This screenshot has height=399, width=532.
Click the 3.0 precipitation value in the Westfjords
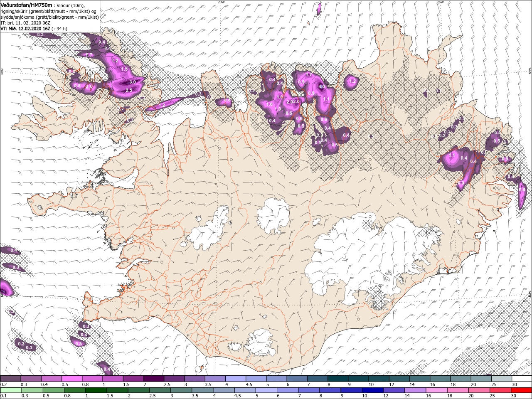[133, 82]
